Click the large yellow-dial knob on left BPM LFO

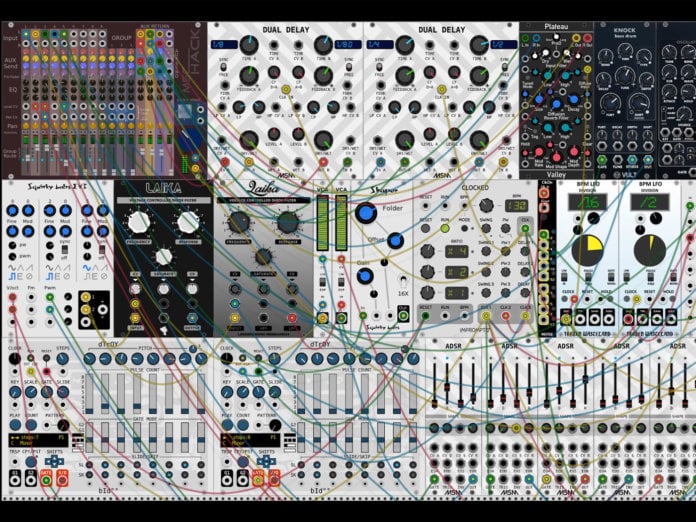(x=586, y=248)
